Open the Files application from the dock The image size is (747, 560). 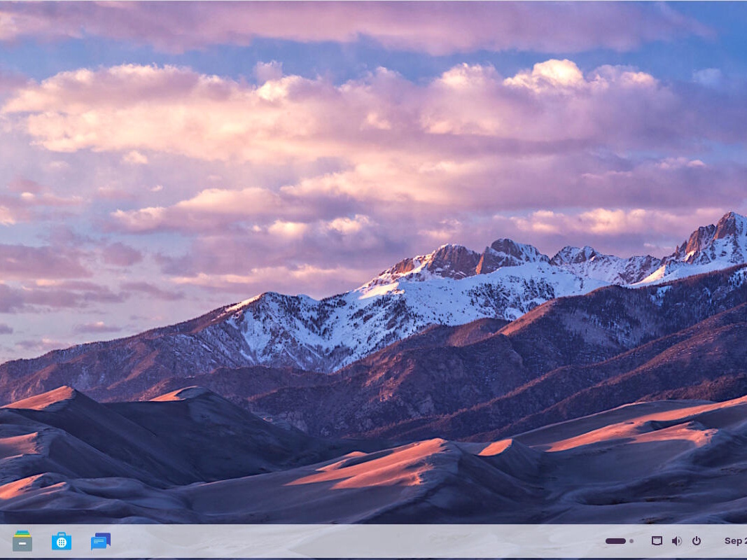22,541
